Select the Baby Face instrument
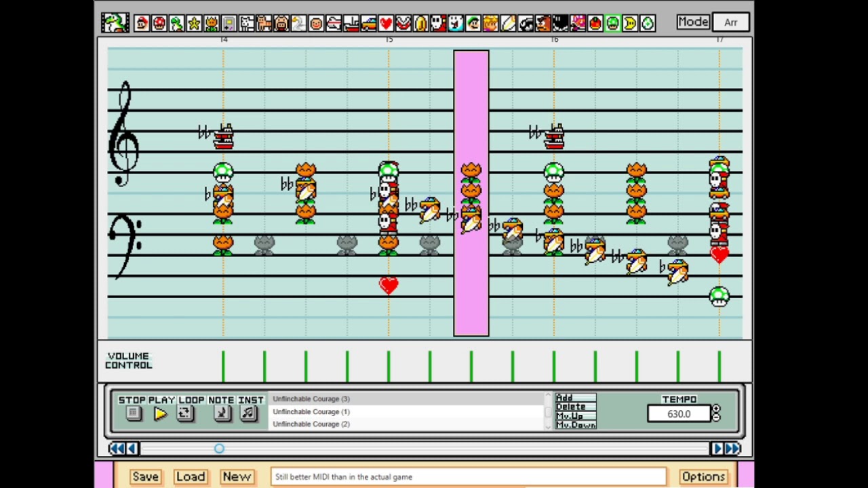This screenshot has width=868, height=488. (316, 23)
